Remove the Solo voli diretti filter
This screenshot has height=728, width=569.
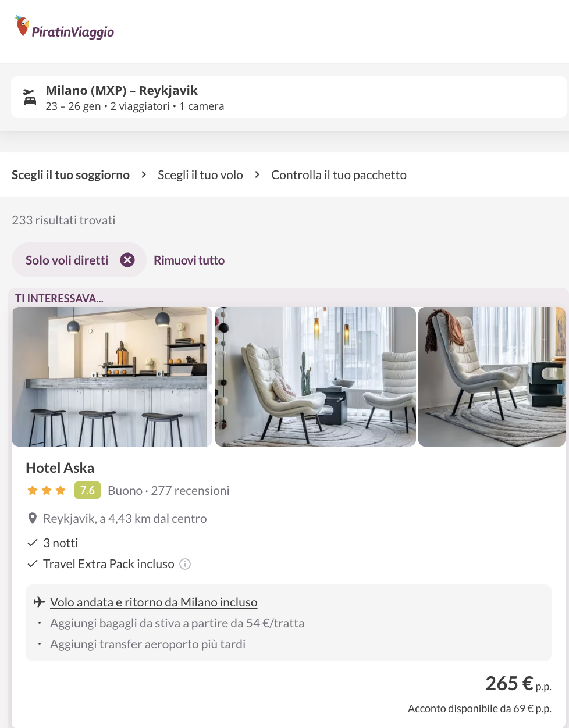point(127,260)
